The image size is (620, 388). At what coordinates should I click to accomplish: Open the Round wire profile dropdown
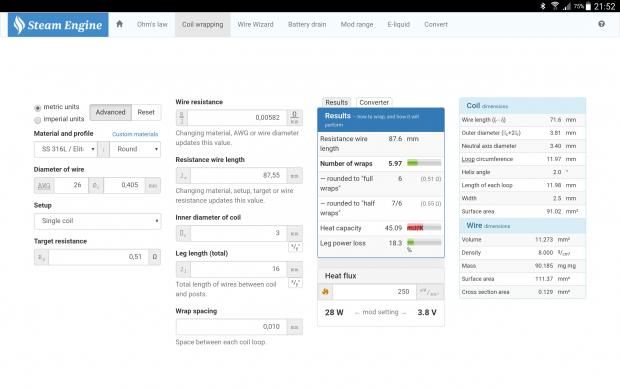tap(135, 149)
